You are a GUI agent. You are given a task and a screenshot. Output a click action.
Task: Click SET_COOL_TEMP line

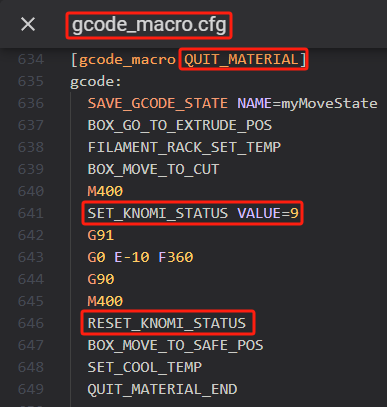pyautogui.click(x=145, y=367)
